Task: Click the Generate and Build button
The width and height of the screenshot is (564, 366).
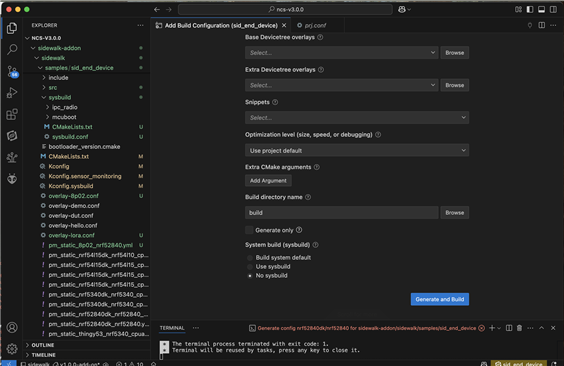Action: click(x=440, y=299)
